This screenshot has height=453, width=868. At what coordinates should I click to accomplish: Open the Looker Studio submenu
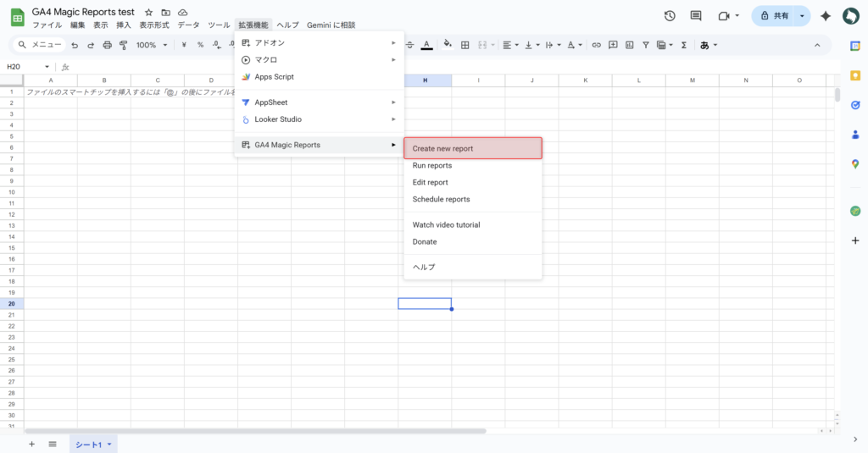pyautogui.click(x=320, y=119)
